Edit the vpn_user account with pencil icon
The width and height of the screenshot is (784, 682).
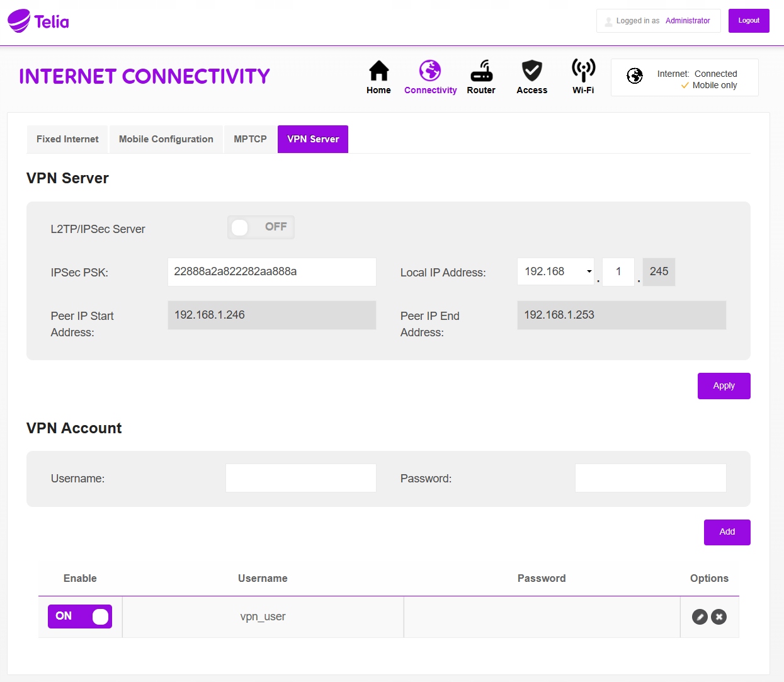[x=700, y=617]
